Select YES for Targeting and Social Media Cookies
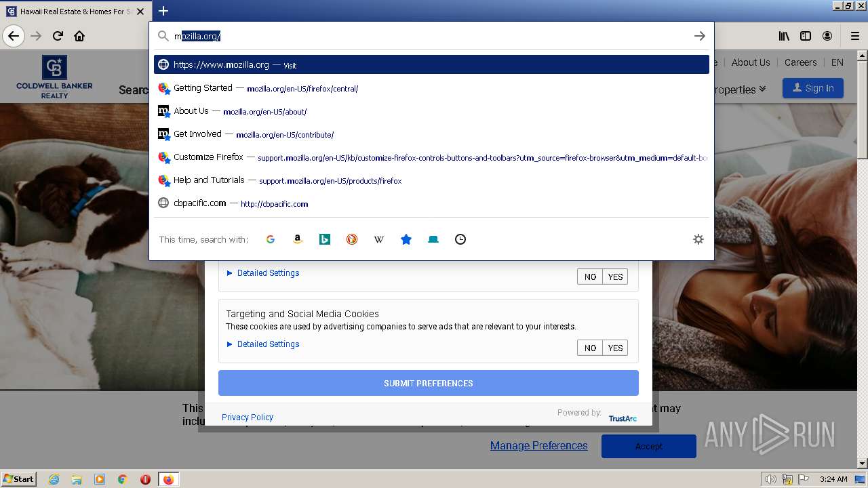Image resolution: width=868 pixels, height=488 pixels. coord(615,348)
